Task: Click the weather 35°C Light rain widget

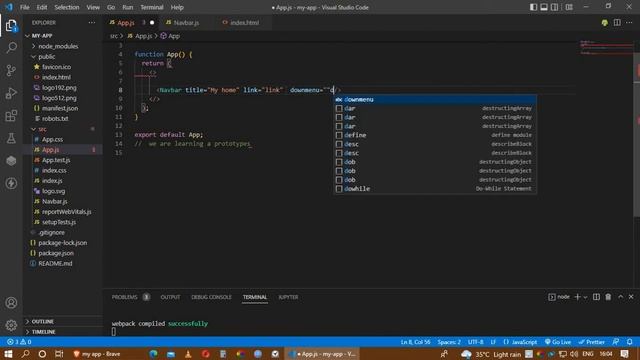Action: tap(491, 354)
